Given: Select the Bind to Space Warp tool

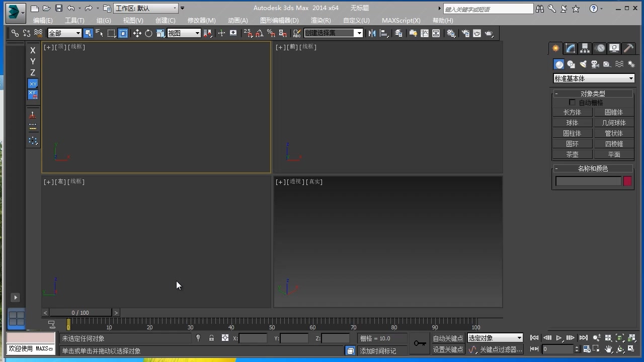Looking at the screenshot, I should click(x=38, y=33).
